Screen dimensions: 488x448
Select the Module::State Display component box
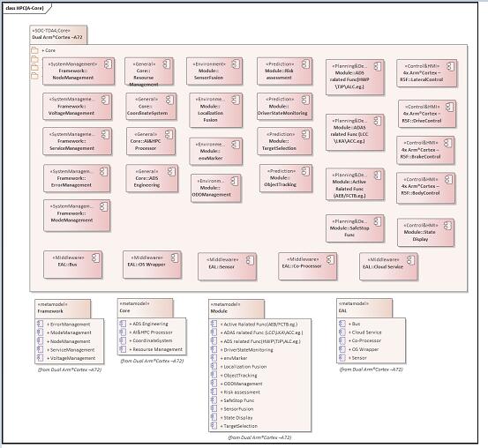pos(425,233)
